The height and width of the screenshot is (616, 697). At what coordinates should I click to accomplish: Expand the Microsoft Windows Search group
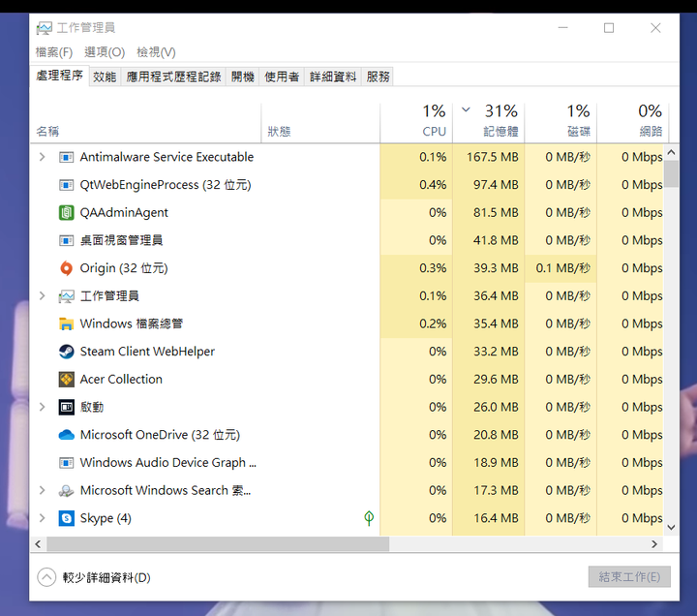43,490
